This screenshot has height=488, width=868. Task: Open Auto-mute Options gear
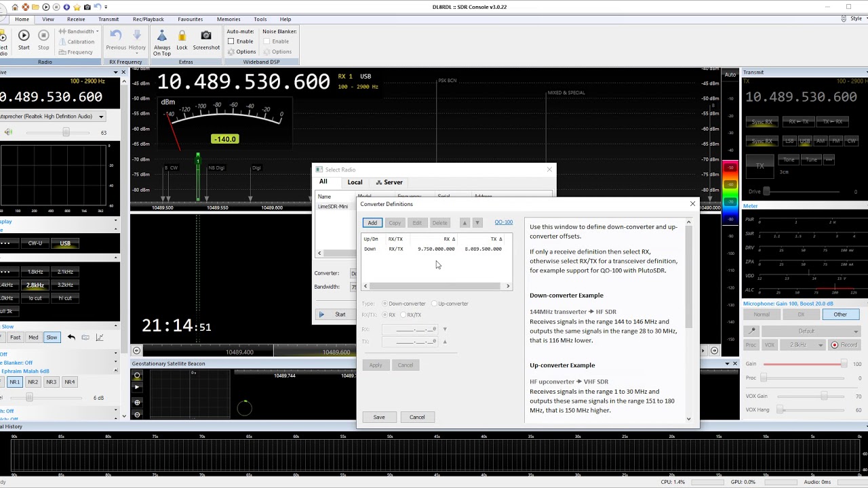[x=242, y=52]
